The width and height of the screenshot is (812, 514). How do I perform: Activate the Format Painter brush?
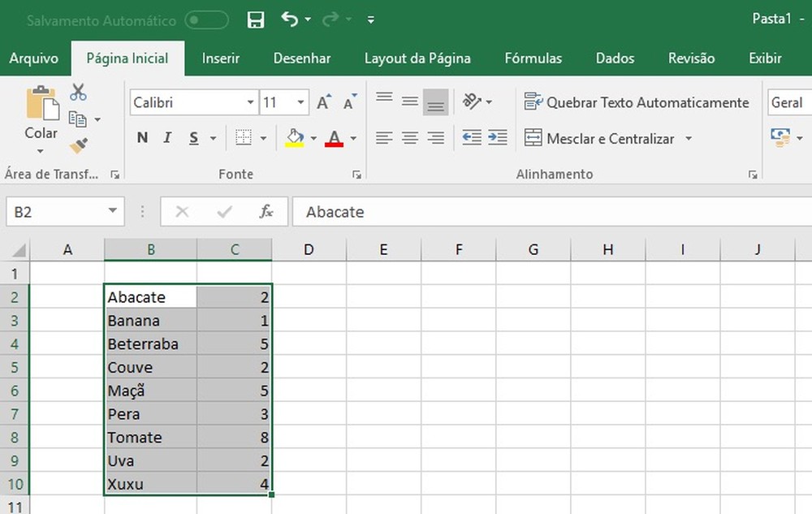[78, 145]
